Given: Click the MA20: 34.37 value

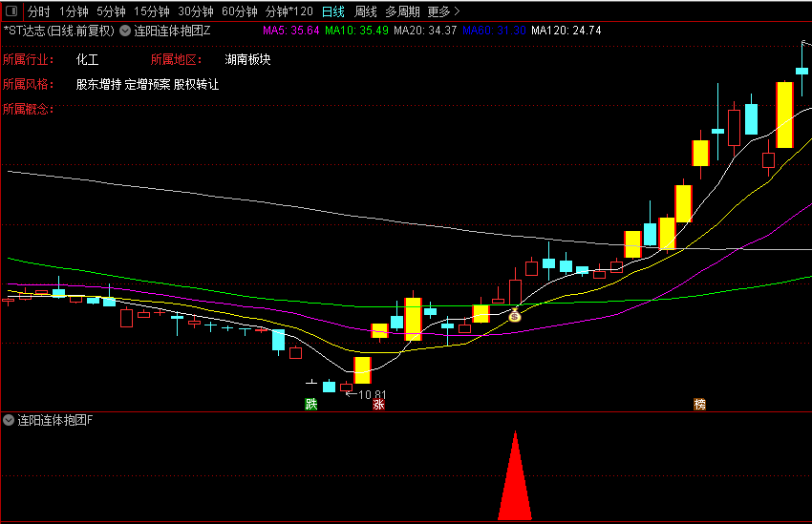Looking at the screenshot, I should (x=425, y=31).
